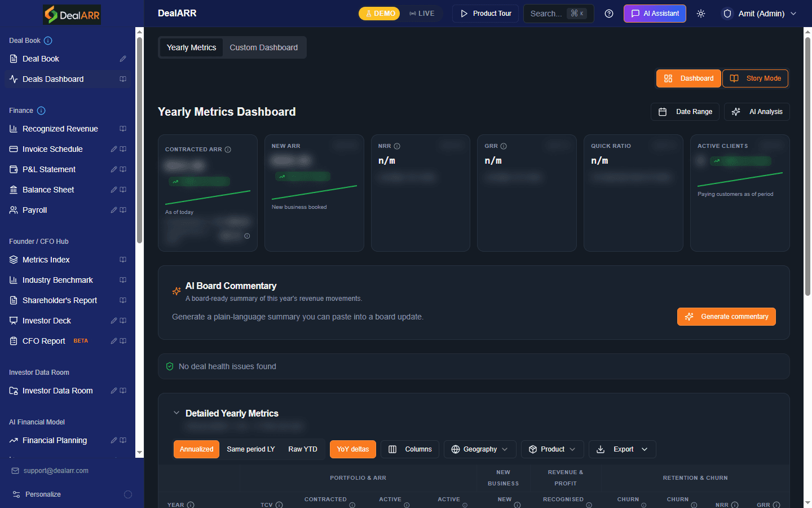Click the sidebar scrollbar thumb
The image size is (812, 508).
coord(139,141)
